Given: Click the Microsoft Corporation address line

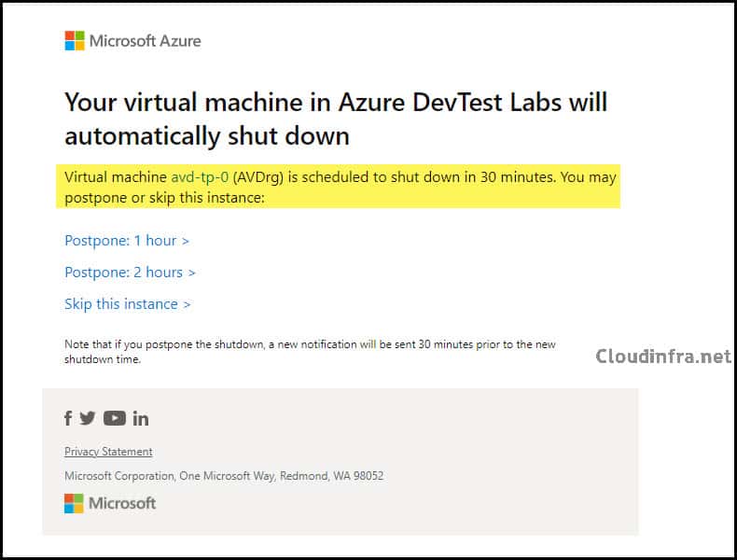Looking at the screenshot, I should [224, 476].
